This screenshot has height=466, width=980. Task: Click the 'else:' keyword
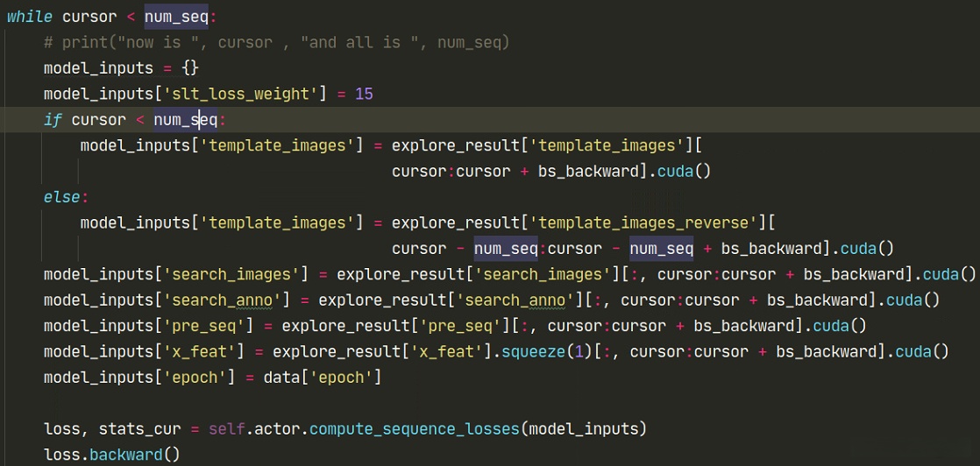click(x=67, y=197)
